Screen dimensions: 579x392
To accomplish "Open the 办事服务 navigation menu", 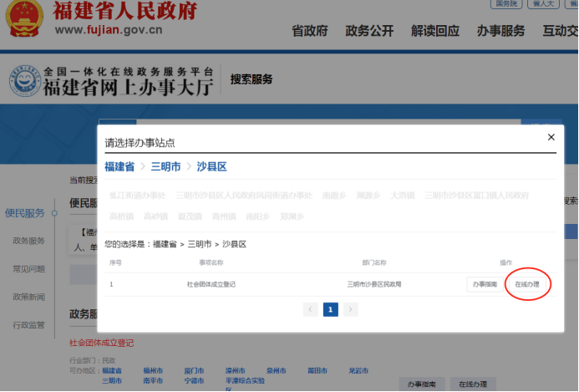I will tap(500, 31).
